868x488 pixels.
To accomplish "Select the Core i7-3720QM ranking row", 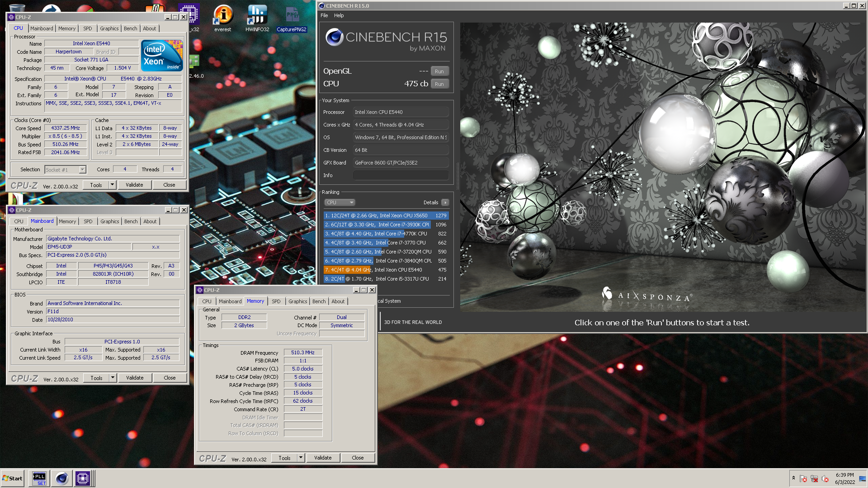I will click(x=386, y=252).
